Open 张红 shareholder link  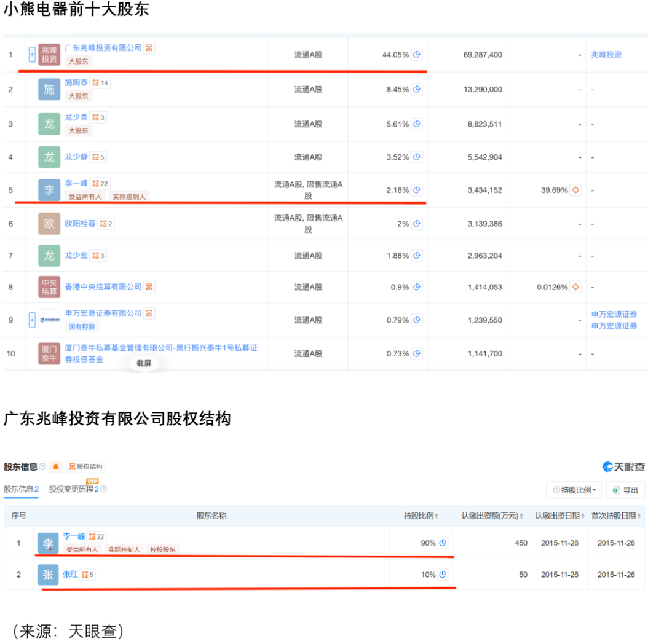[x=70, y=574]
